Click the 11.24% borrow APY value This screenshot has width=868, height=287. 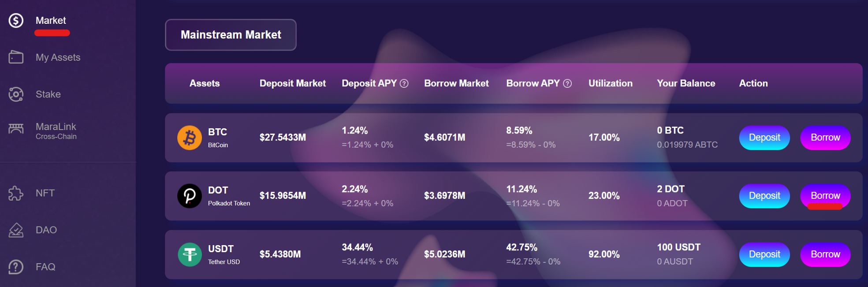point(522,189)
